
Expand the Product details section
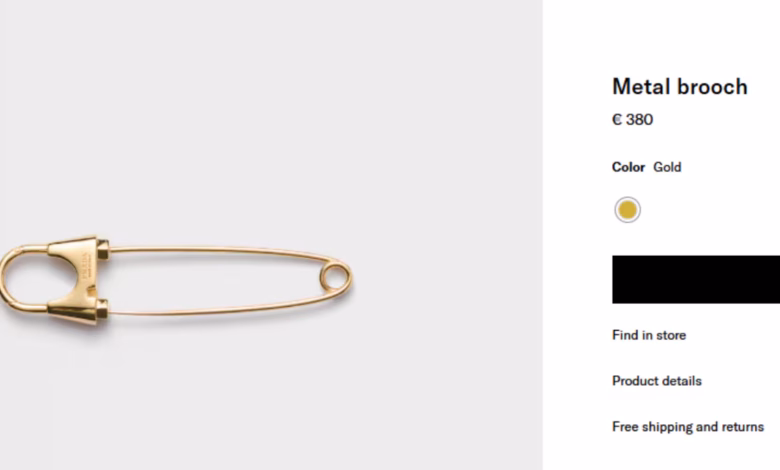click(x=657, y=381)
